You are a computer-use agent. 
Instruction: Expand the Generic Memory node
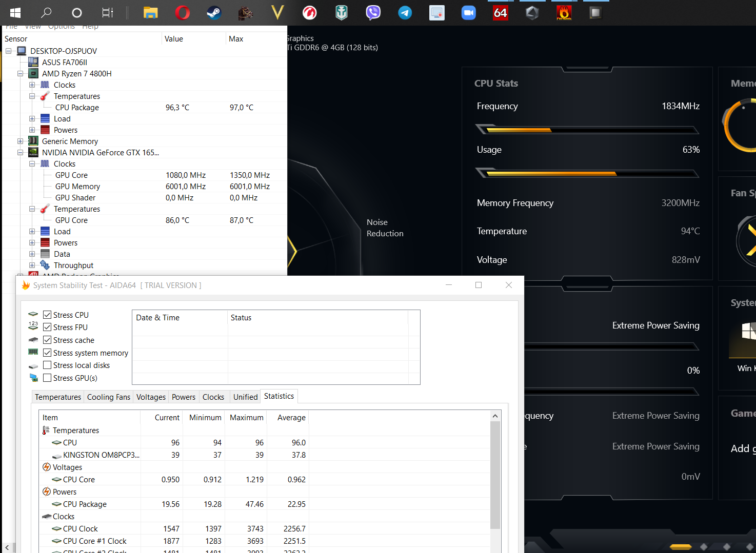click(20, 141)
